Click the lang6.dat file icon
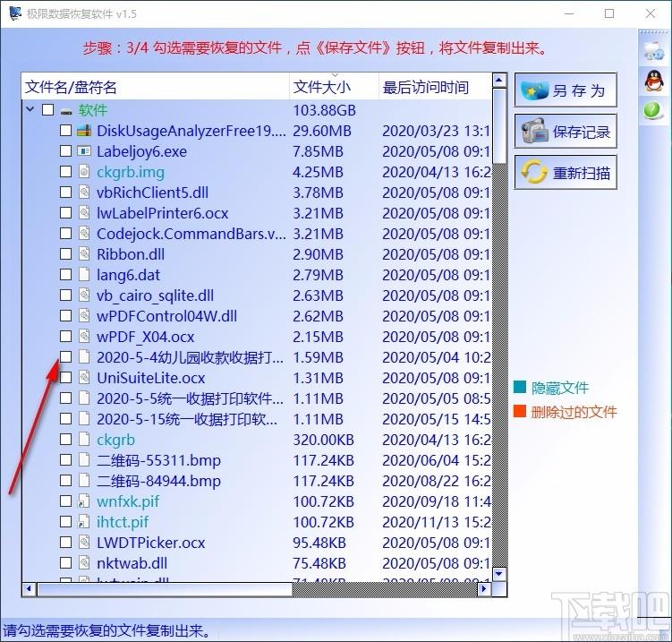The height and width of the screenshot is (642, 672). [84, 275]
